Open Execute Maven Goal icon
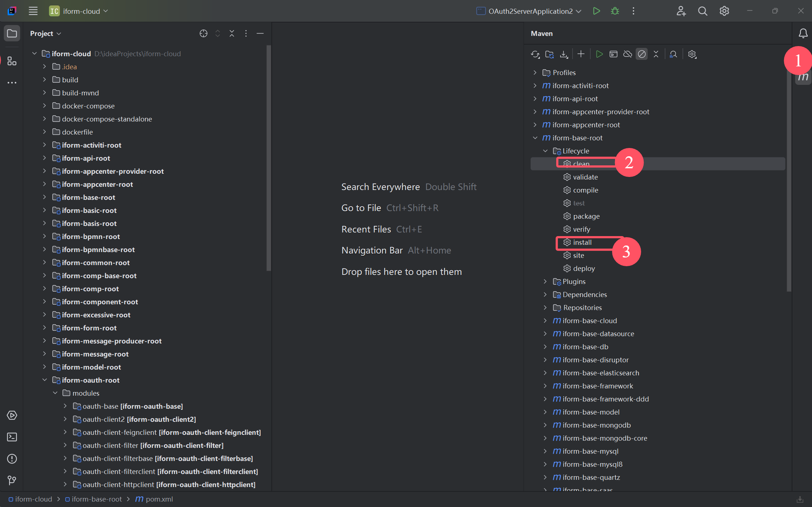Viewport: 812px width, 507px height. (x=613, y=54)
